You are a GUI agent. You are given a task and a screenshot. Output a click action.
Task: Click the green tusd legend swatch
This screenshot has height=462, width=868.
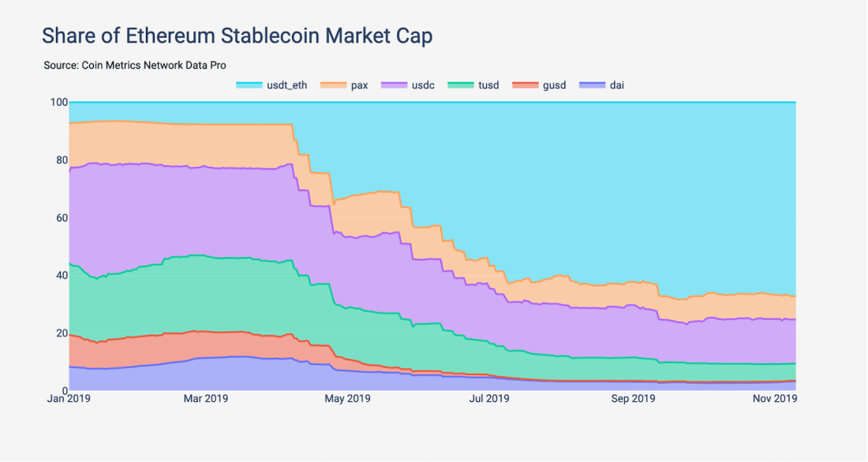coord(461,85)
